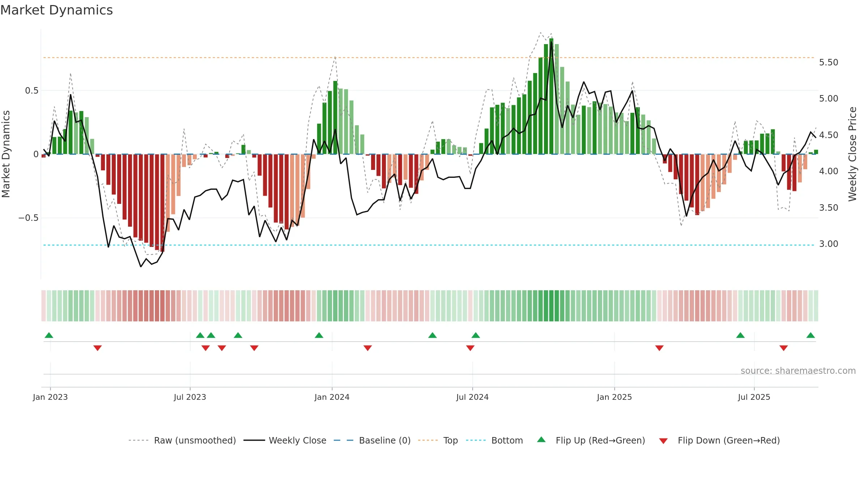The image size is (868, 488).
Task: Click the Jul 2025 axis label
Action: [x=754, y=397]
